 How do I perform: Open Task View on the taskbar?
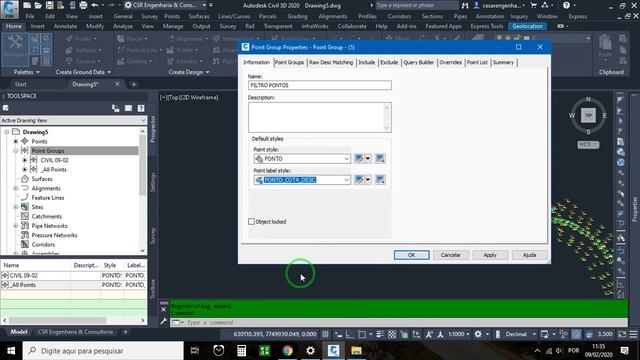point(195,351)
